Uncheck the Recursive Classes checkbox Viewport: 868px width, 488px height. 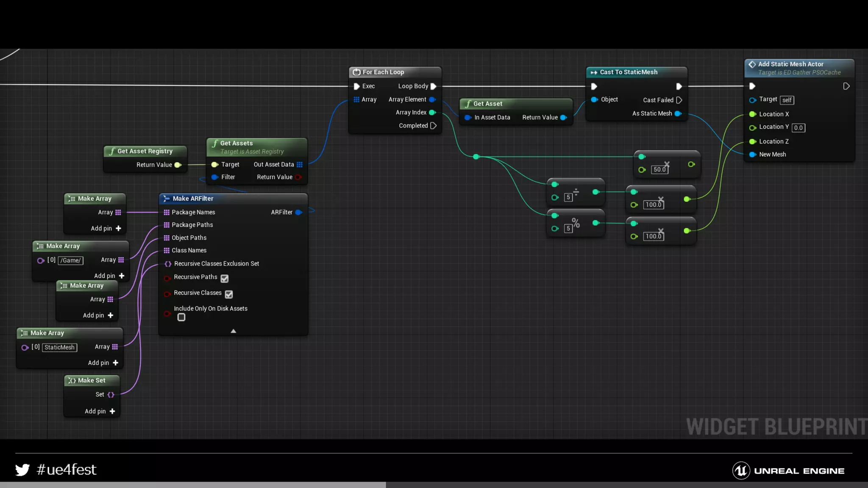tap(229, 294)
